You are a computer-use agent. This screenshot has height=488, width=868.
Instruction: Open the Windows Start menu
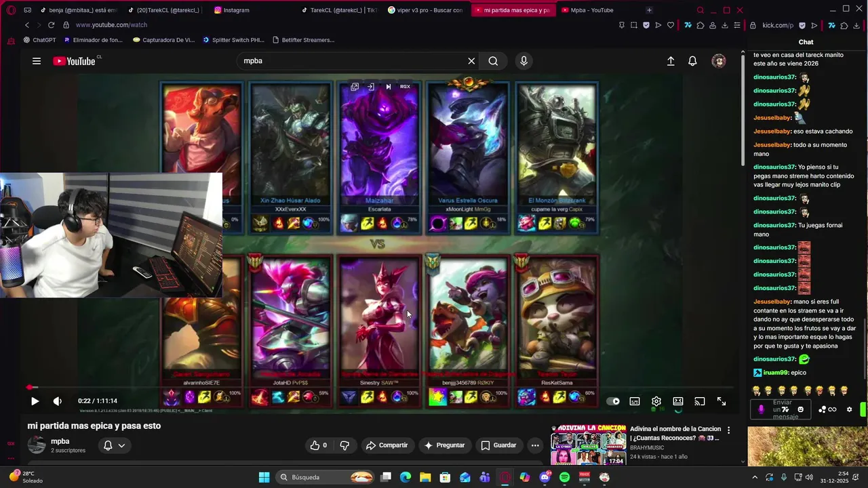click(264, 477)
